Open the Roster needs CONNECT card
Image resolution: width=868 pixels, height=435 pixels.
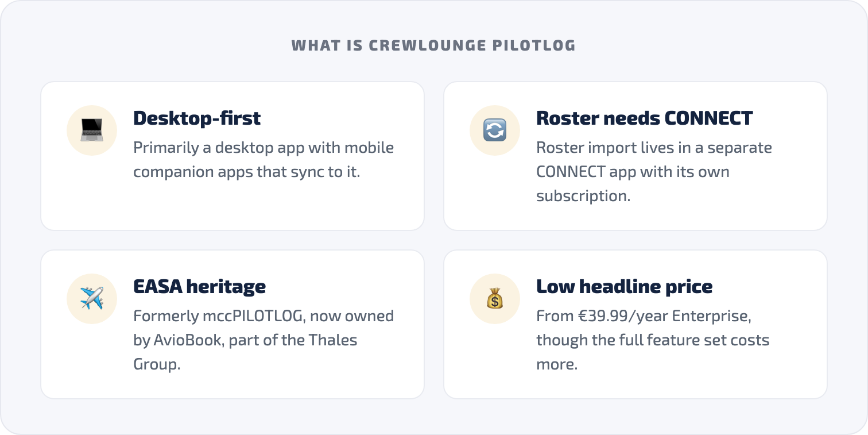635,156
